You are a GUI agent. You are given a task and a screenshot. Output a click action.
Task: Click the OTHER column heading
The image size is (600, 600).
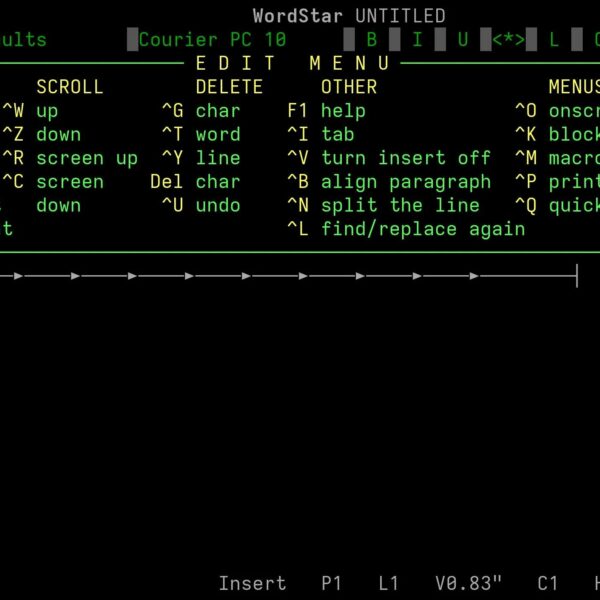coord(349,87)
